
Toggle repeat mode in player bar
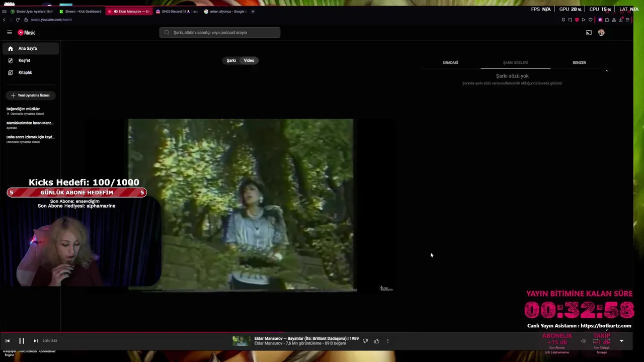tap(595, 341)
